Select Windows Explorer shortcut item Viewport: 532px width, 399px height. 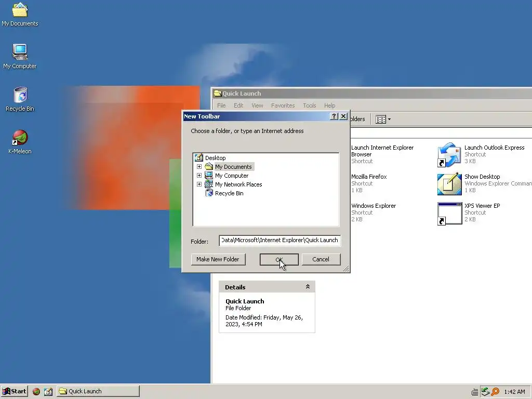(x=373, y=212)
